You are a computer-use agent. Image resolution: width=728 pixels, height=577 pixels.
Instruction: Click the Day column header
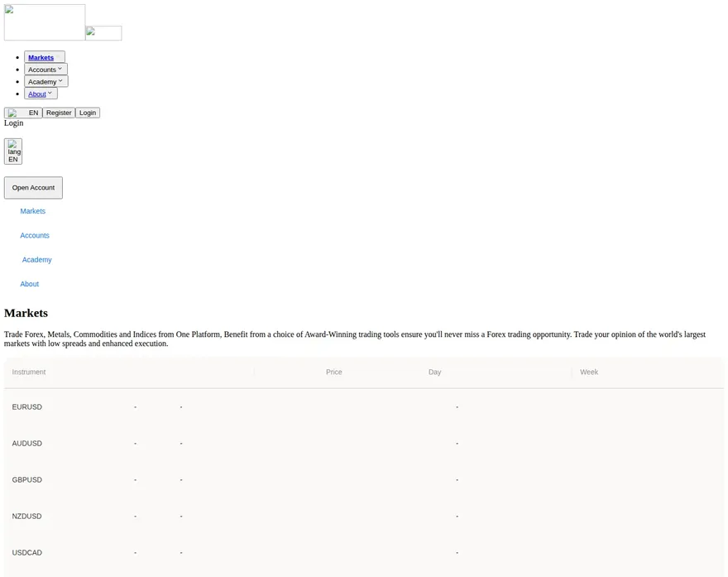coord(434,372)
